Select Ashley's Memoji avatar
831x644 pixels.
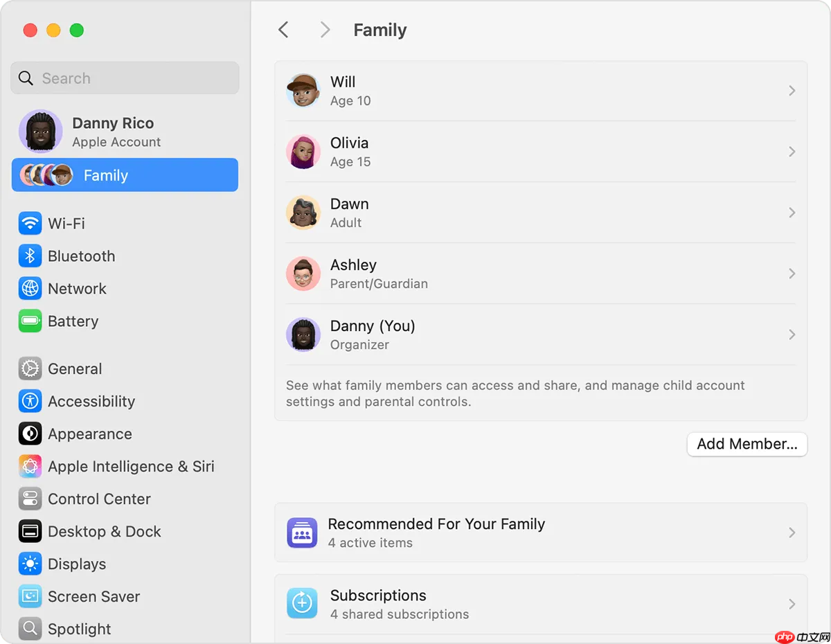coord(303,274)
